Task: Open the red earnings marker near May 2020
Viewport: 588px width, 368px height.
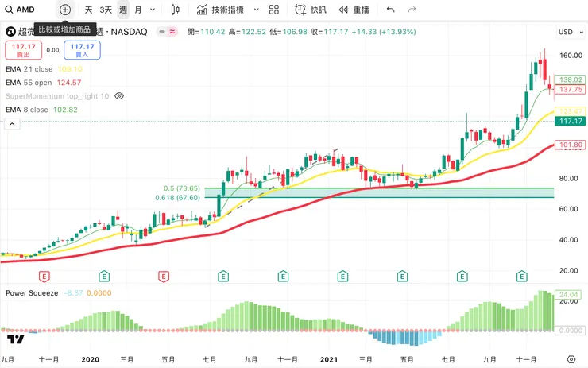Action: click(x=164, y=277)
